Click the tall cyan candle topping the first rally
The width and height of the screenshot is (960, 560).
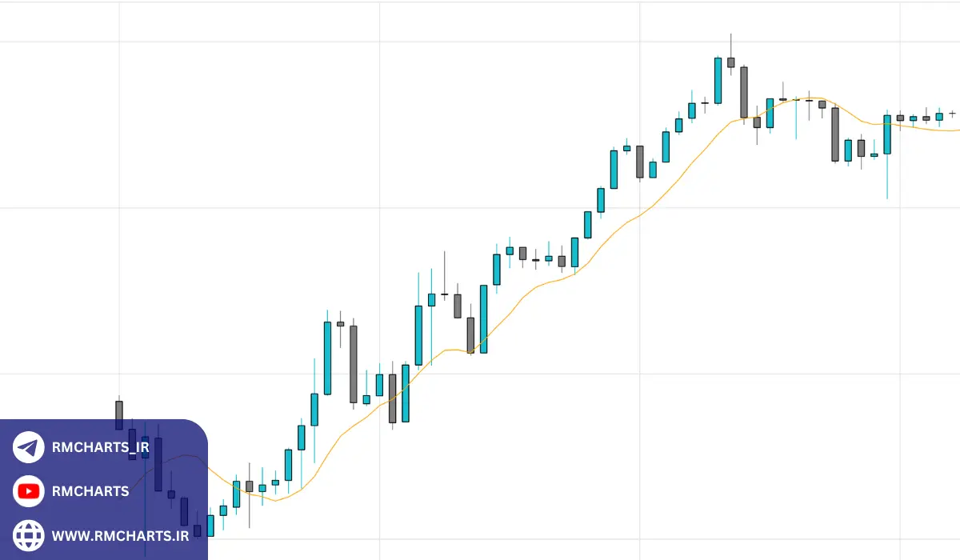[x=327, y=358]
